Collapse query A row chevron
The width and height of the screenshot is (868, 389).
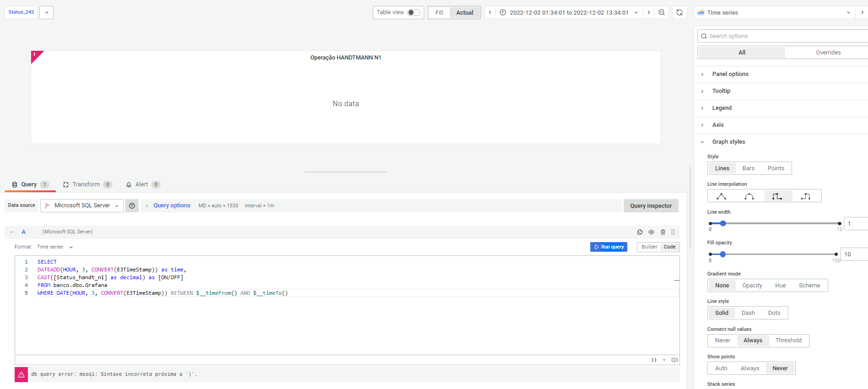pyautogui.click(x=11, y=232)
